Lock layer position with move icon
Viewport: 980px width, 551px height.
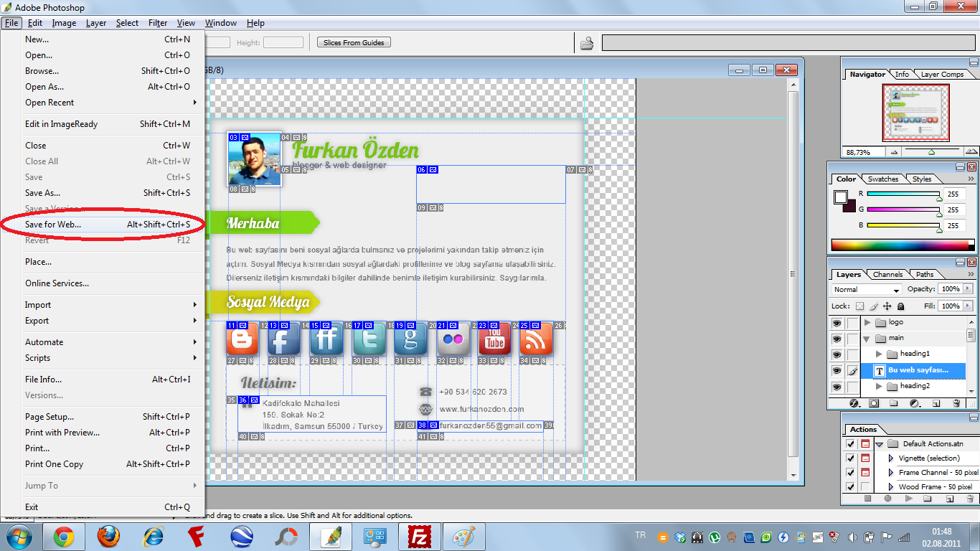[x=887, y=306]
